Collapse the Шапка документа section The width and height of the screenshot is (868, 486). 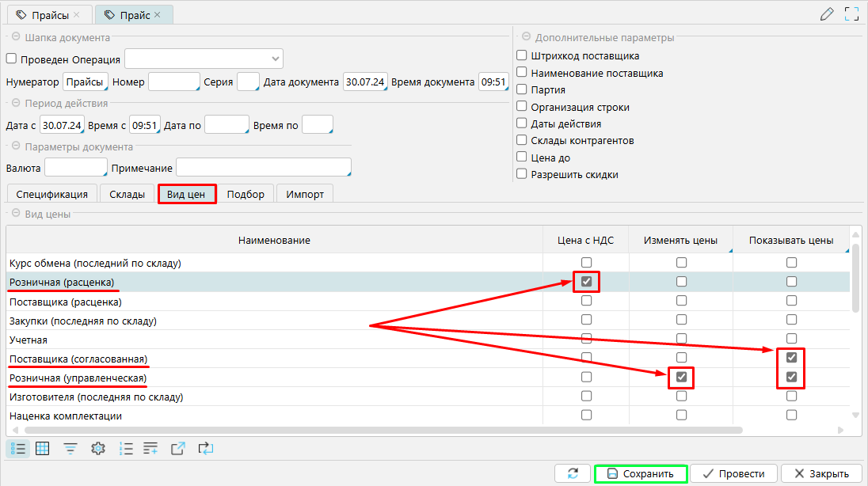click(15, 37)
